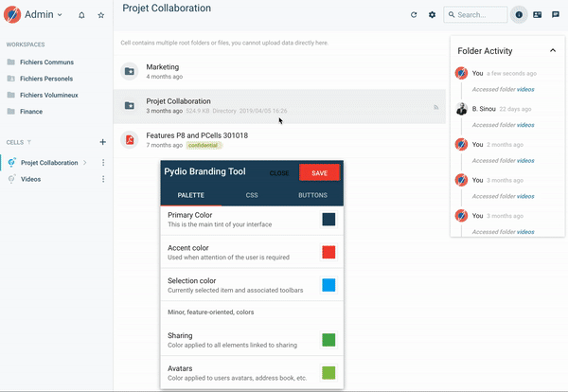The image size is (568, 392).
Task: Open more options for Projet Collaboration cell
Action: coord(103,163)
